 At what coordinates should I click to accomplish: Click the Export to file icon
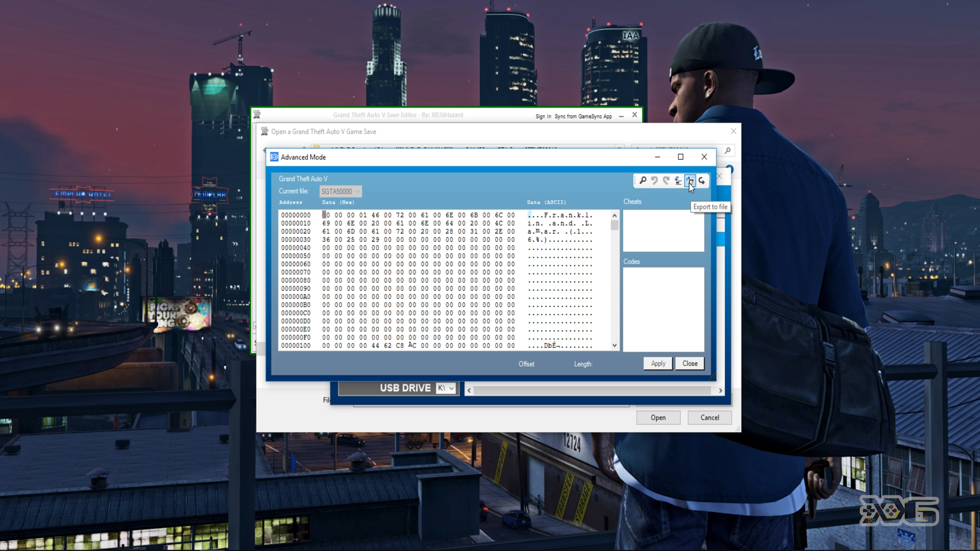[689, 180]
